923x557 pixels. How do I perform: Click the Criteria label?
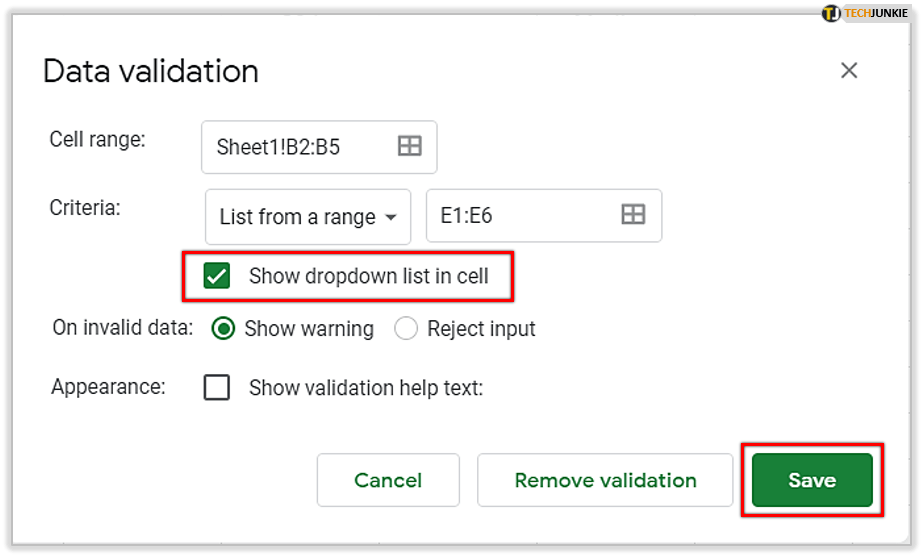coord(85,208)
